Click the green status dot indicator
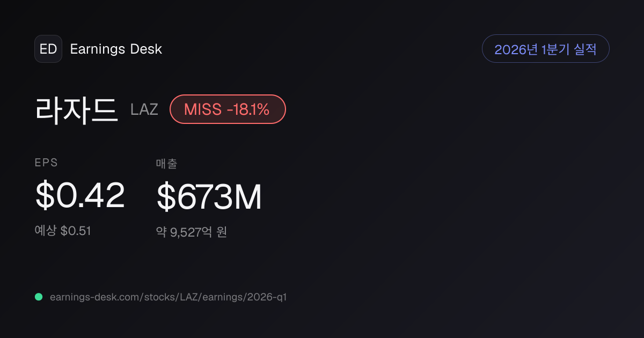The height and width of the screenshot is (338, 644). click(x=39, y=297)
